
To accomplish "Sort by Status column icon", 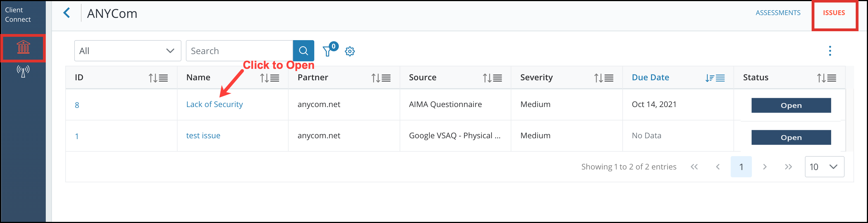I will coord(826,78).
